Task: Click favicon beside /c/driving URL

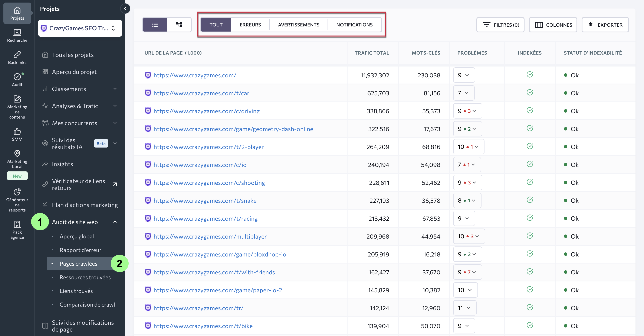Action: 148,111
